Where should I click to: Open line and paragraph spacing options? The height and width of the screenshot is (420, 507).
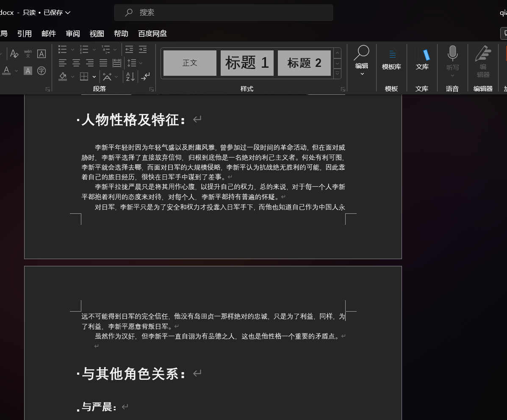point(132,63)
